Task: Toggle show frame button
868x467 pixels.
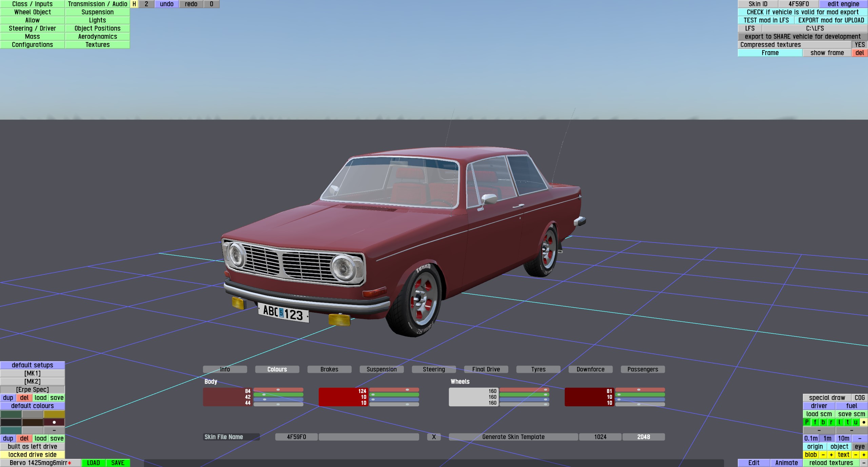Action: 827,53
